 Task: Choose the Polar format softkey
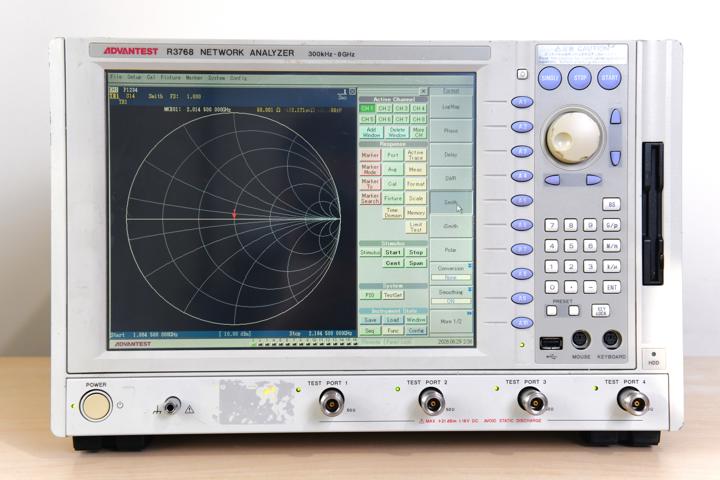[450, 250]
